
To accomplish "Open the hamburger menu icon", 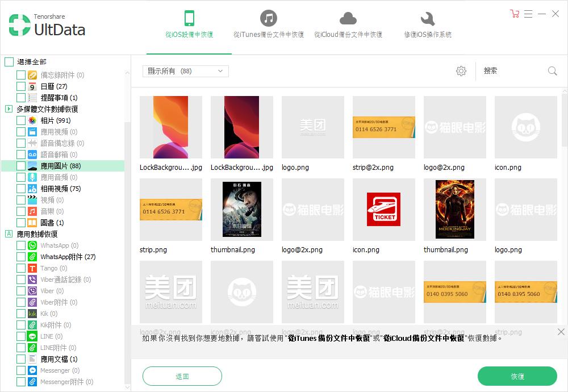I will click(x=528, y=14).
